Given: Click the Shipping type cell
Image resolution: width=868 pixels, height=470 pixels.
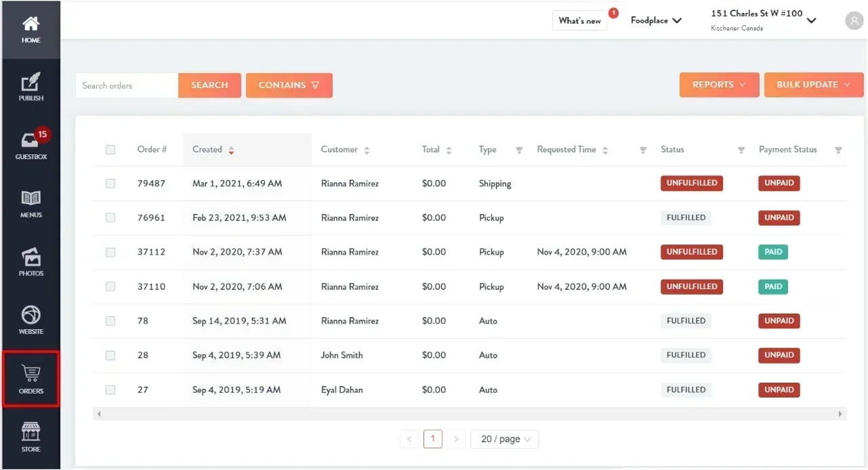Looking at the screenshot, I should tap(495, 184).
